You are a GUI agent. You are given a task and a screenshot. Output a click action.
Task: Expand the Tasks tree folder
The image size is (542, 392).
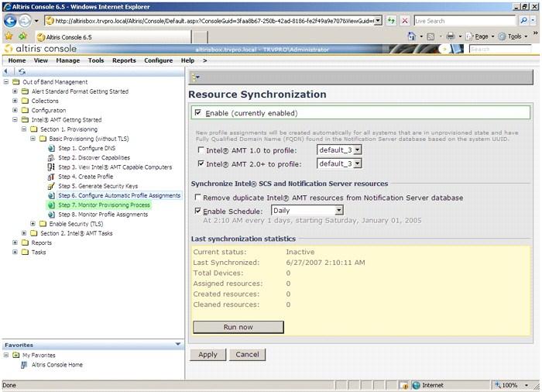(15, 252)
